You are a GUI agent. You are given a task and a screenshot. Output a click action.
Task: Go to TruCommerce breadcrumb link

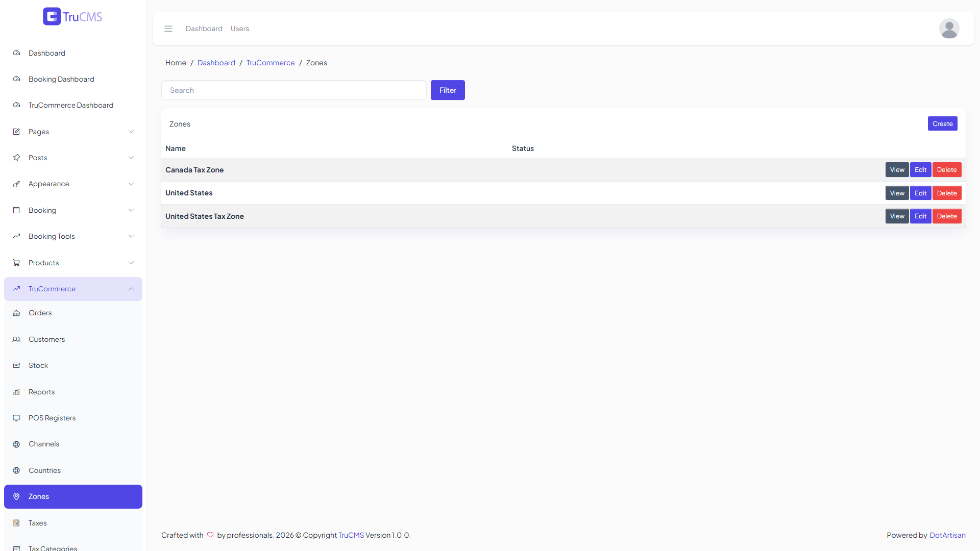[271, 63]
